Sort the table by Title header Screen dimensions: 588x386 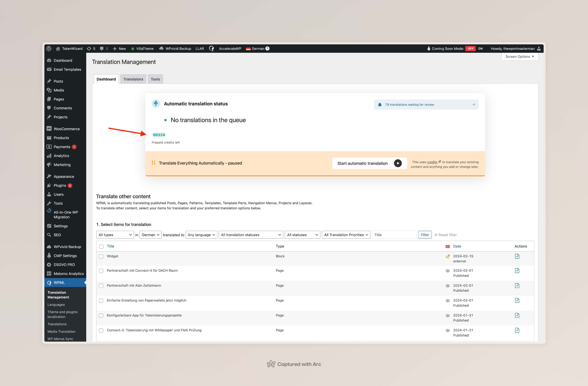110,246
